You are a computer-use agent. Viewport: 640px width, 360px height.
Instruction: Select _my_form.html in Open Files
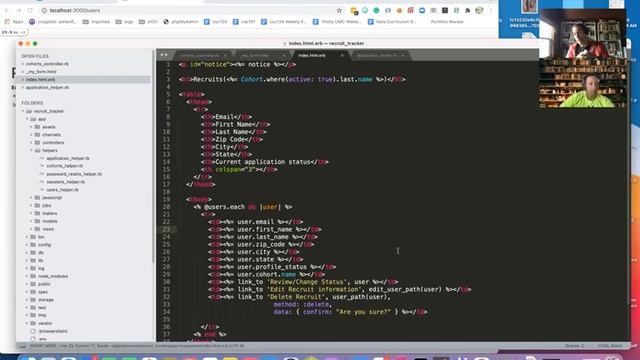(x=41, y=72)
